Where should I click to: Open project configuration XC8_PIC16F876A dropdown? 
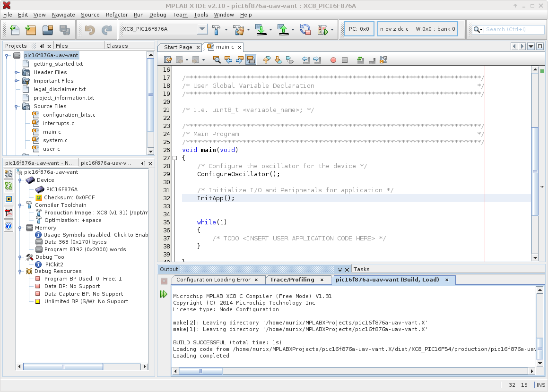[x=202, y=29]
